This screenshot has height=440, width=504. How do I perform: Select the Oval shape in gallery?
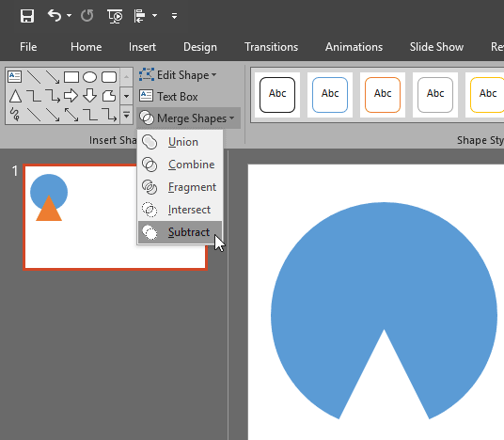[89, 77]
